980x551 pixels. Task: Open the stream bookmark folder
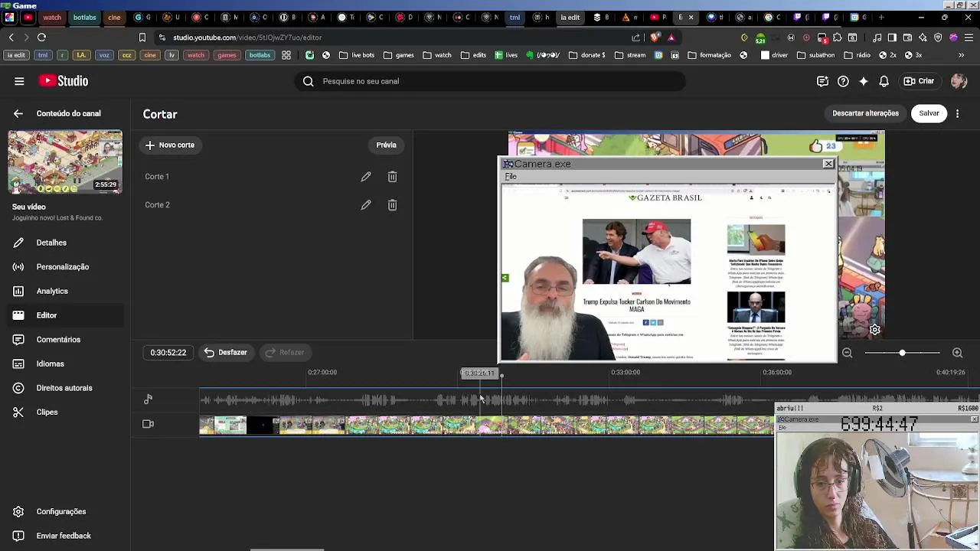point(630,55)
